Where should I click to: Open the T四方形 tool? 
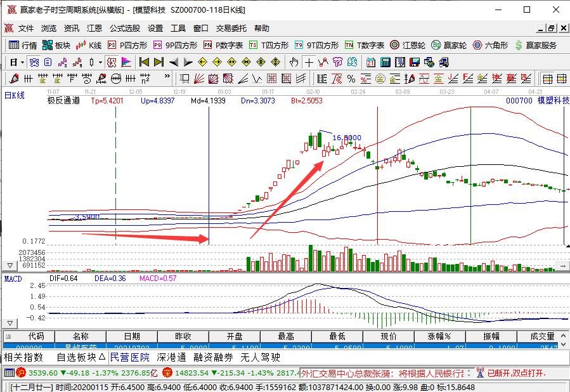coord(269,45)
